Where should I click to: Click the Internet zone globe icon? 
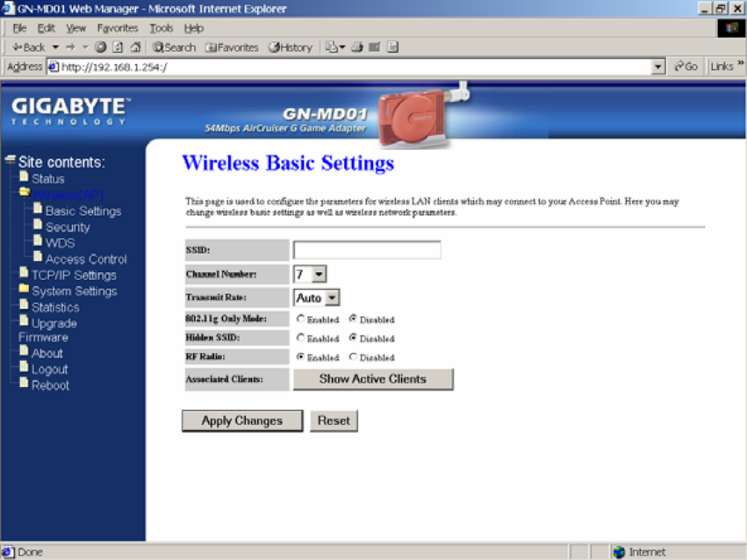[x=620, y=552]
